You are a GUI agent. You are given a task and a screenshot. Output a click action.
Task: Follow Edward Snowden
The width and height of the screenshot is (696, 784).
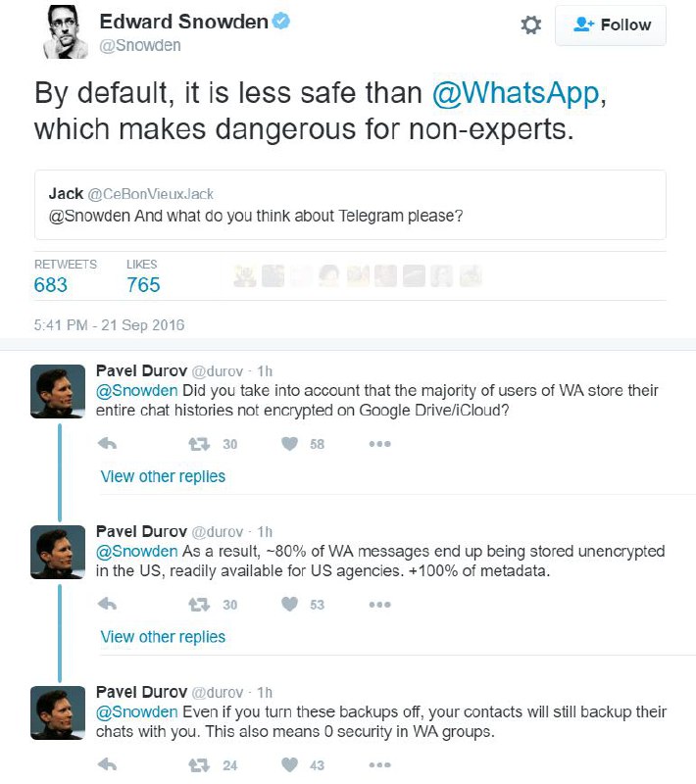point(611,25)
